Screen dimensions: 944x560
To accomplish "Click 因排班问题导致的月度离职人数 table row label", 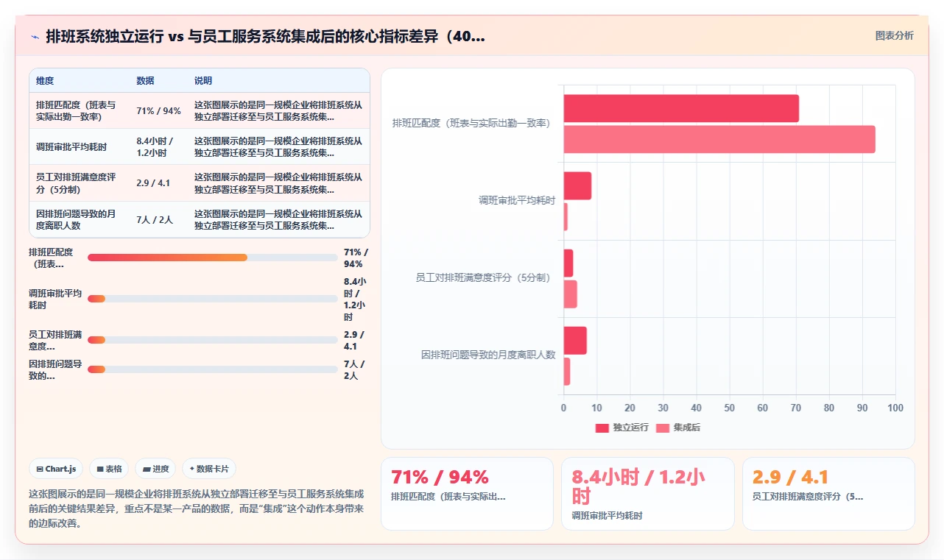I will click(76, 219).
